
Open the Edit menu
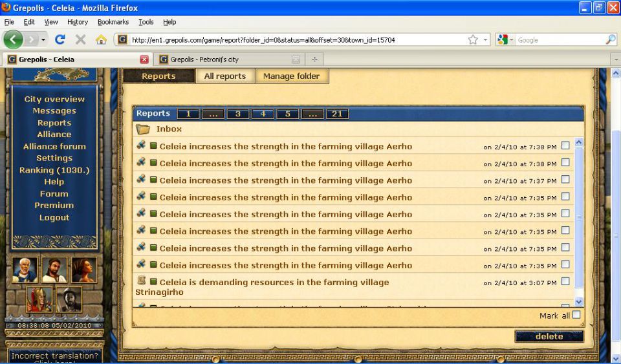[x=29, y=22]
